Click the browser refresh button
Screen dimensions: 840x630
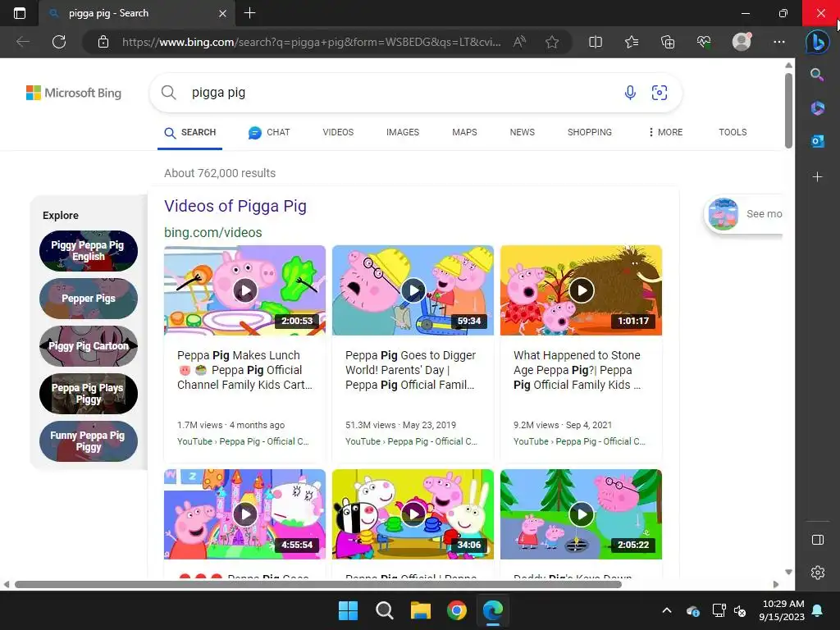point(59,42)
